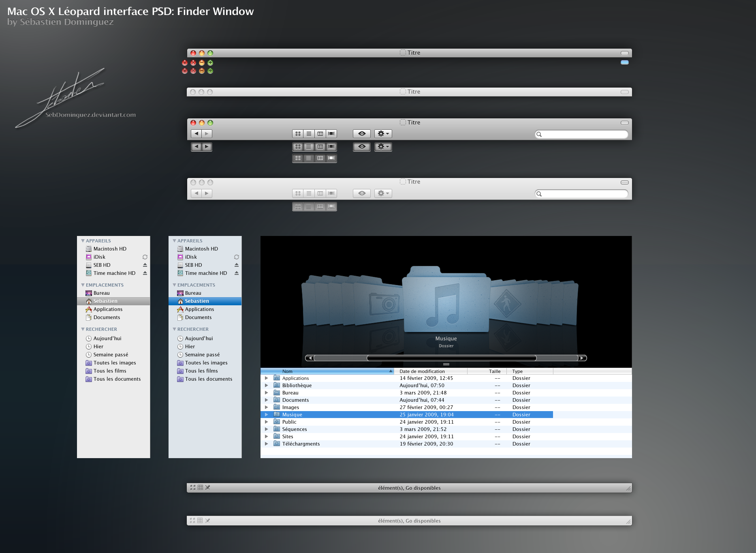Click the Bureau folder icon in file list
The width and height of the screenshot is (756, 553).
[277, 393]
